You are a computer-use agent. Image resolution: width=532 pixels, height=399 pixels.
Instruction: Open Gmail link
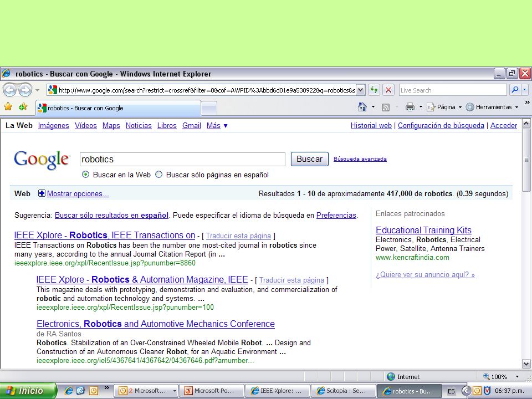tap(192, 126)
